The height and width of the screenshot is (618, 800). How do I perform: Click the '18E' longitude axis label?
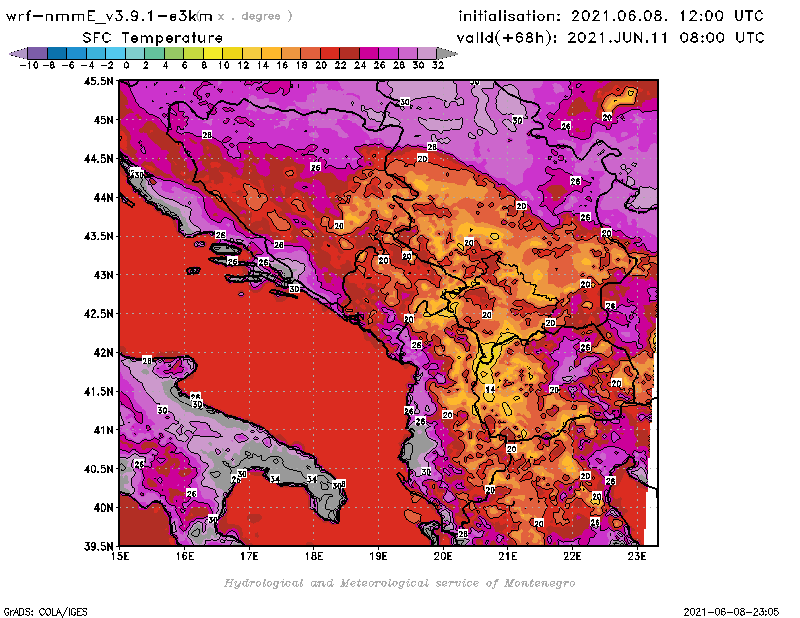[314, 556]
